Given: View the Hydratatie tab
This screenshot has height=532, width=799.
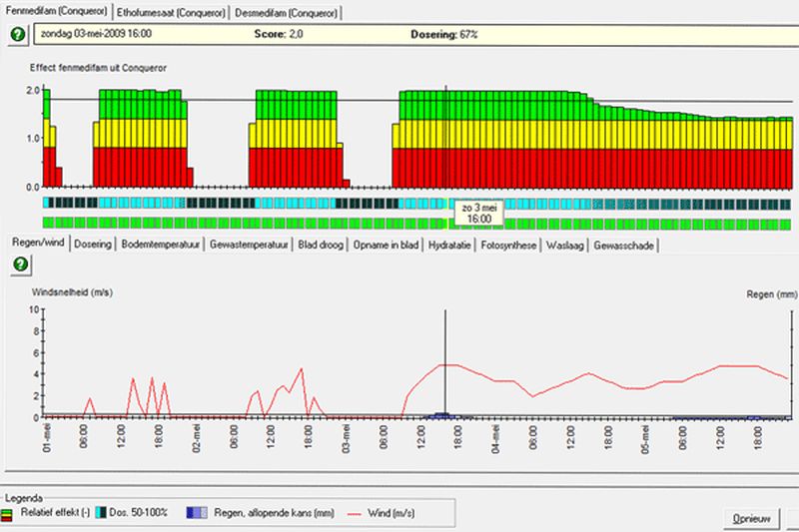Looking at the screenshot, I should pyautogui.click(x=449, y=245).
